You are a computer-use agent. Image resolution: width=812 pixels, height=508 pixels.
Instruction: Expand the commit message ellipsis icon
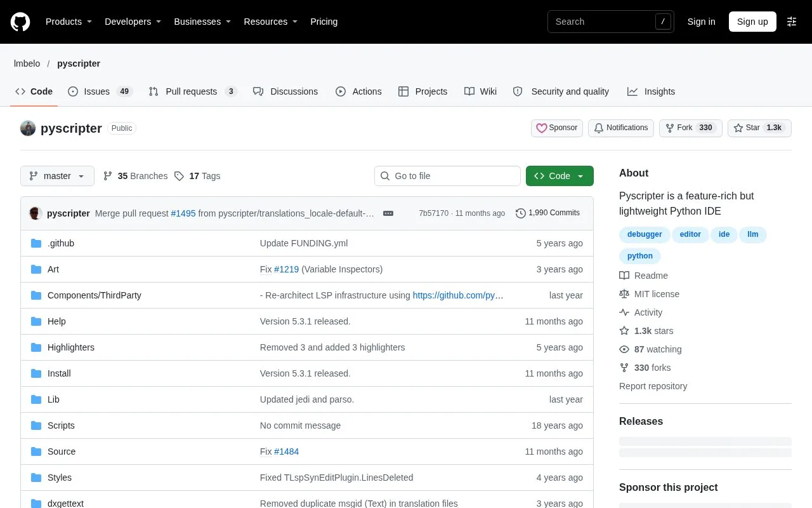point(388,213)
